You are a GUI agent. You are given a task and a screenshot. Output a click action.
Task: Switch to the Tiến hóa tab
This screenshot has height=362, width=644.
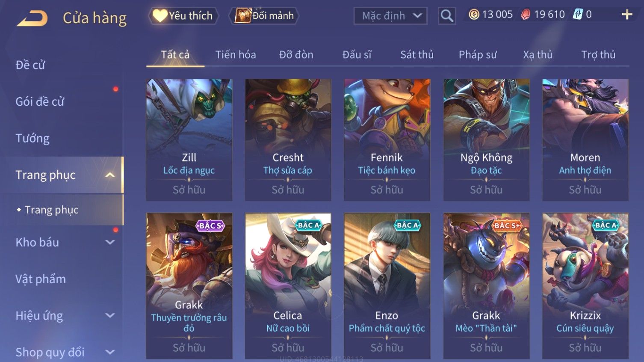click(236, 55)
